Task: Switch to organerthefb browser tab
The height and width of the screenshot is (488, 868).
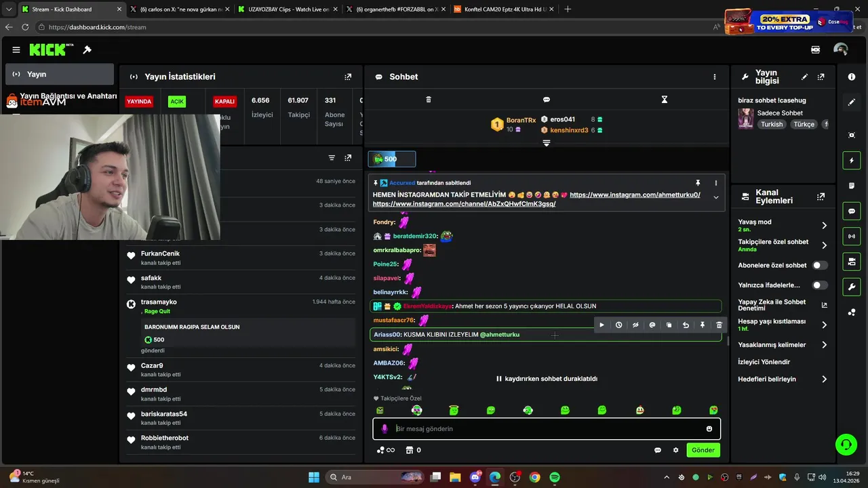Action: 396,9
